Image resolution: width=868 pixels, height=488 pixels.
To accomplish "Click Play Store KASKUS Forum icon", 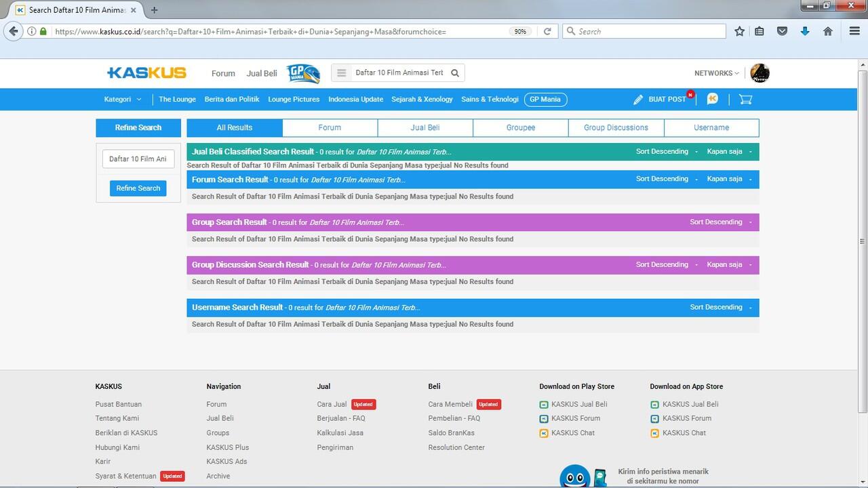I will click(544, 419).
